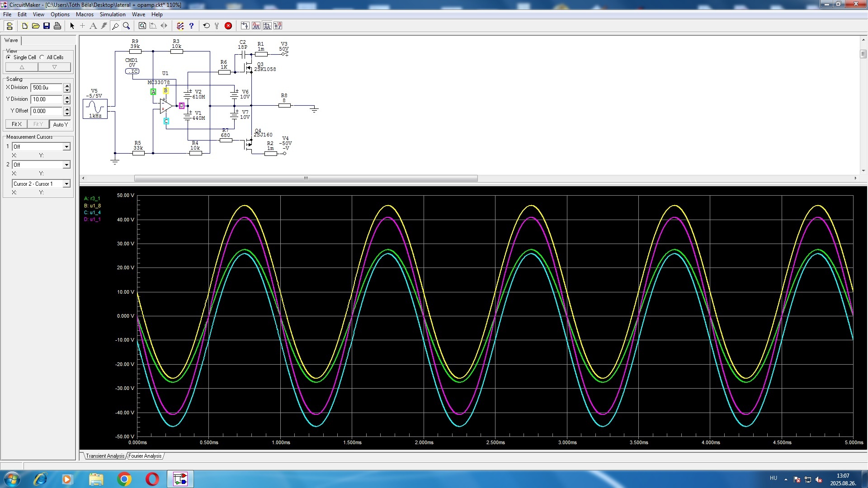Show schematic-only window layout
This screenshot has width=868, height=488.
[x=245, y=26]
